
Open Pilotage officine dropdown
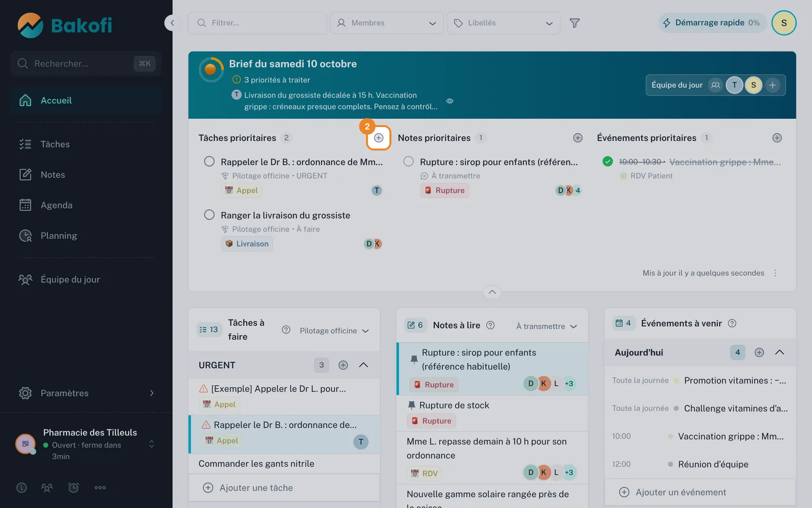pos(334,331)
